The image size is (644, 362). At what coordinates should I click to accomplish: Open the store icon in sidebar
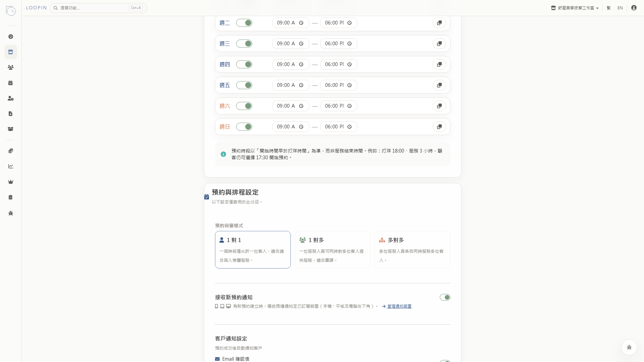point(11,52)
